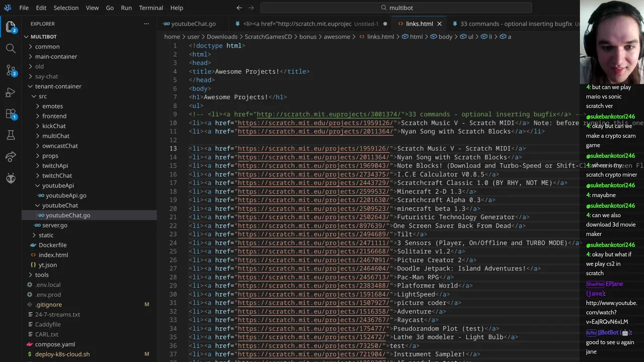The height and width of the screenshot is (362, 644).
Task: Click the awesome breadcrumb segment
Action: [337, 37]
